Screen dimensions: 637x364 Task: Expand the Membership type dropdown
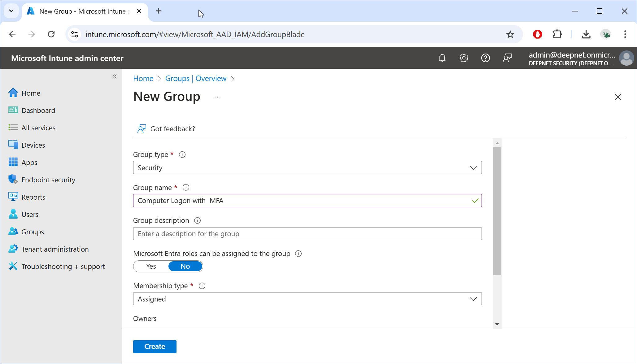pyautogui.click(x=307, y=299)
